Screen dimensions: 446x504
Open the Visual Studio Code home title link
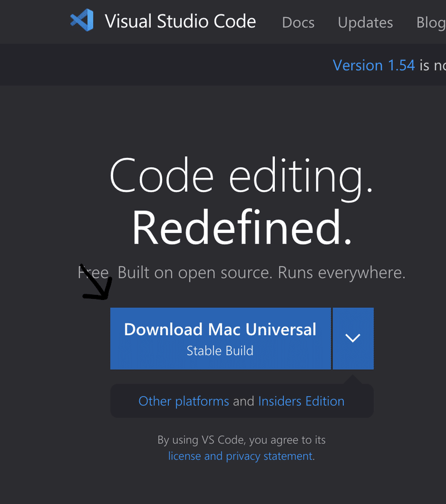click(180, 21)
